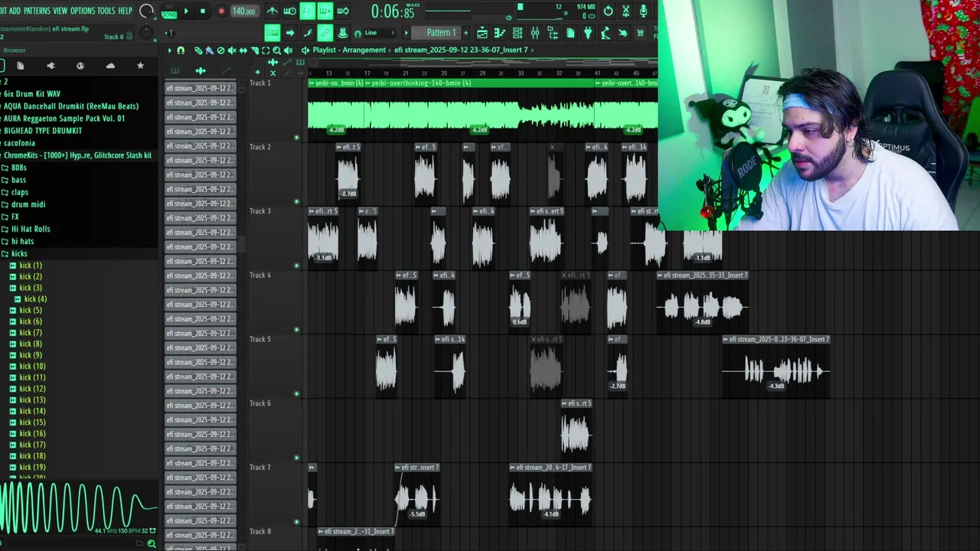980x551 pixels.
Task: Click the master volume knob
Action: (x=145, y=11)
